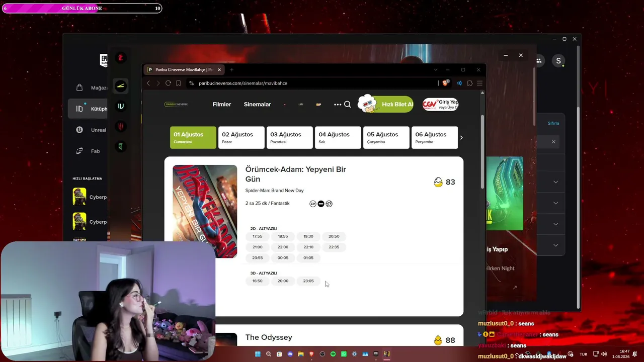Select the 04 Ağustos Salı date tab
This screenshot has width=644, height=362.
[x=338, y=137]
